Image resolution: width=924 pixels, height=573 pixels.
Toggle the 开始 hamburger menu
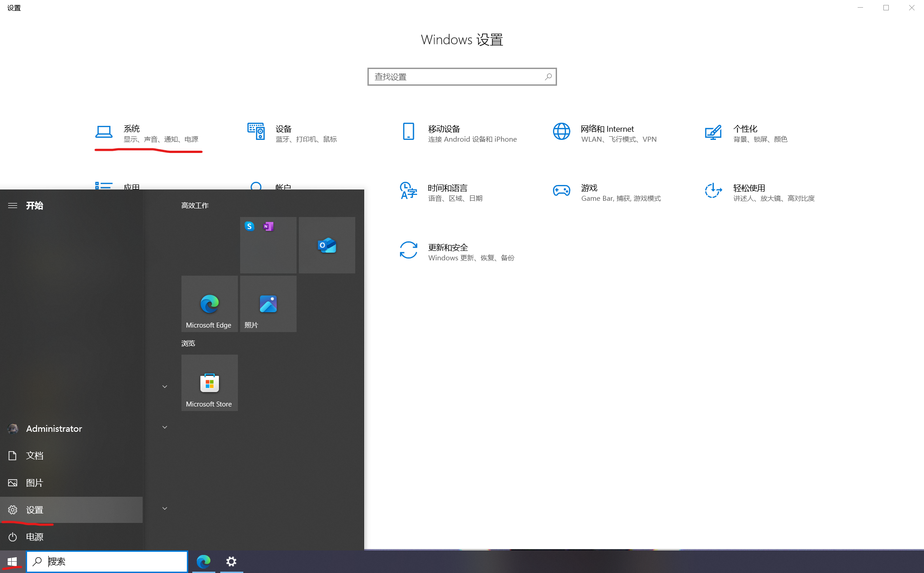13,206
